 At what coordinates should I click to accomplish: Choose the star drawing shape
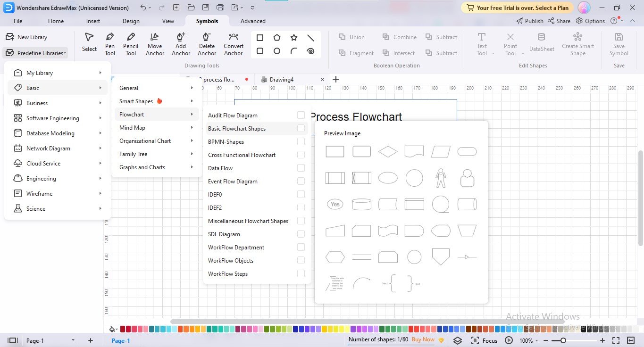pos(294,38)
